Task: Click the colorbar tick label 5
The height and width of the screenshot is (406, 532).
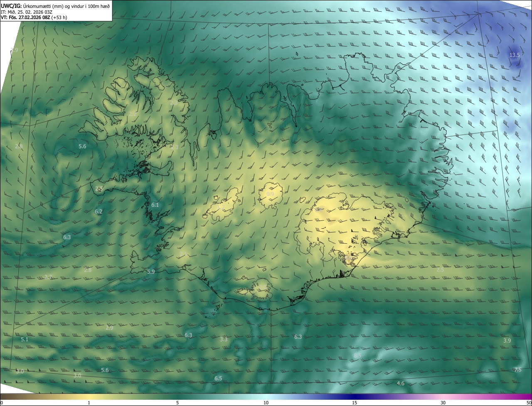Action: tap(177, 403)
